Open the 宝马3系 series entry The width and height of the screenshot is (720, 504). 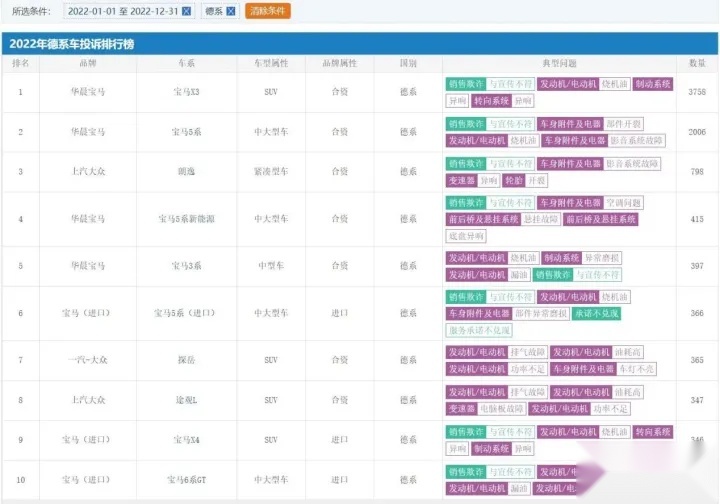click(x=186, y=266)
